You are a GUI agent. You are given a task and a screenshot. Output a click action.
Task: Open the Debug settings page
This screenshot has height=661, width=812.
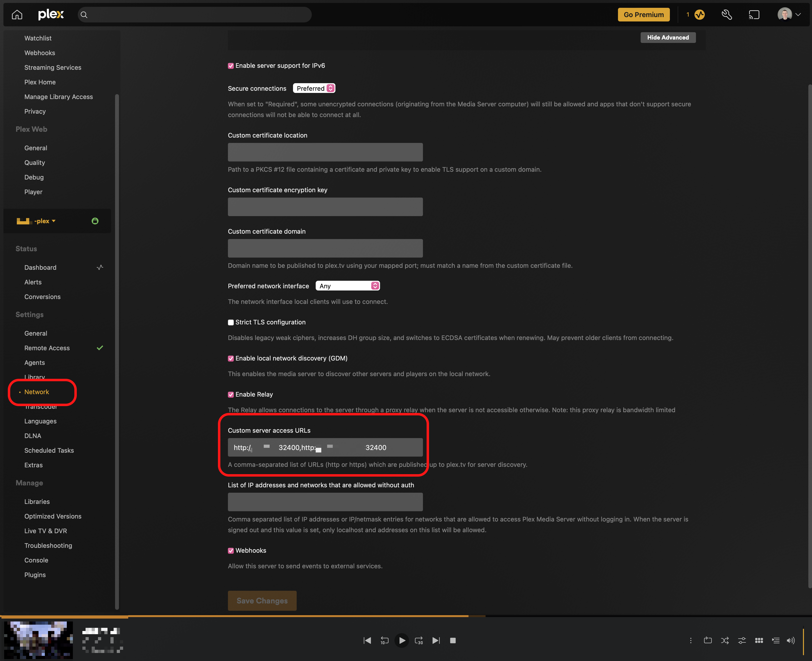[34, 177]
